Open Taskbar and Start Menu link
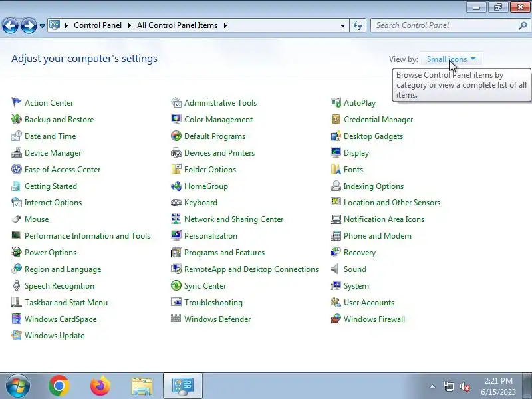 tap(66, 303)
